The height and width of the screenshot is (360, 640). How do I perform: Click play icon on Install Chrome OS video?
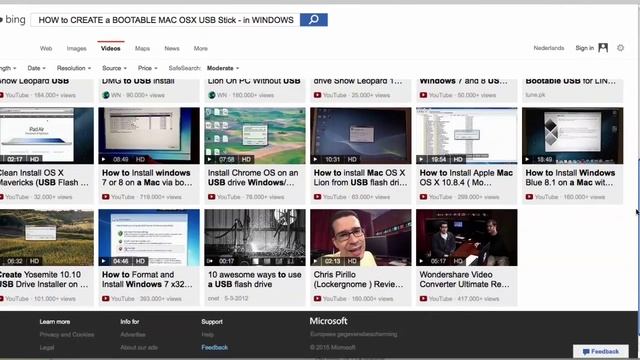point(209,159)
